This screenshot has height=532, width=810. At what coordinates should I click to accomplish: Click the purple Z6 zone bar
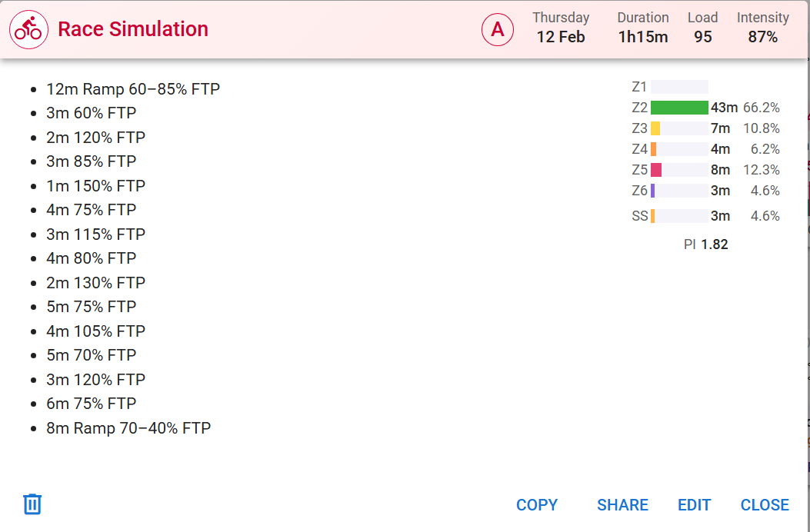point(653,191)
